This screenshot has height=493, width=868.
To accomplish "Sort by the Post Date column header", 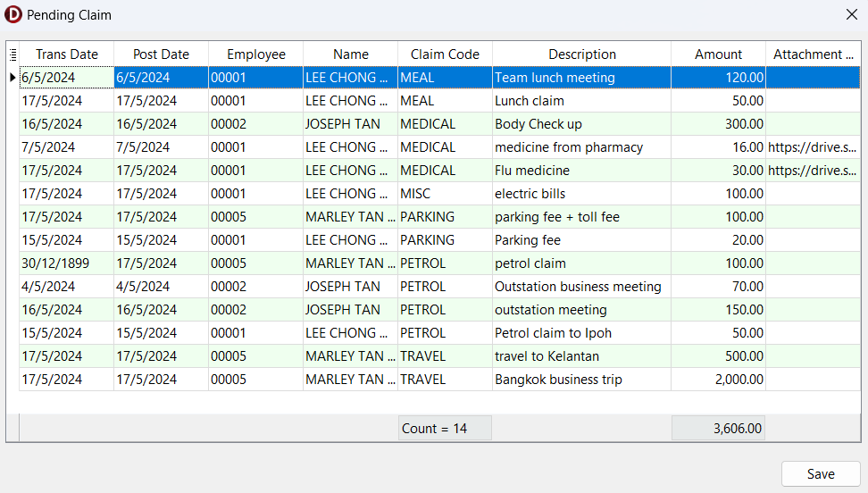I will tap(162, 54).
